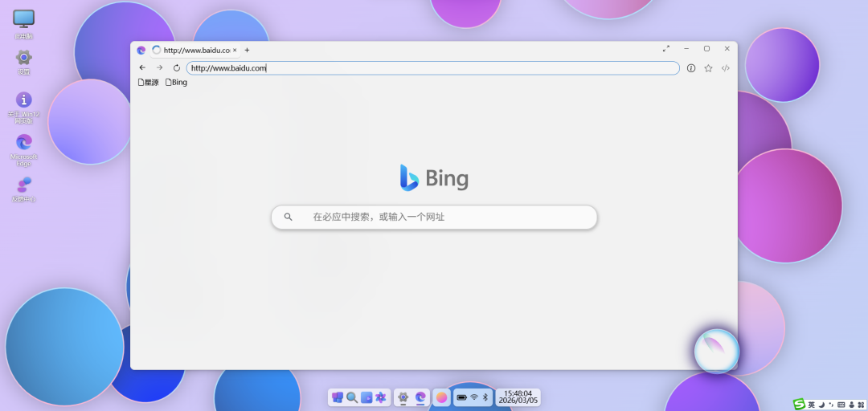Open the Start menu from taskbar
Viewport: 868px width, 411px height.
(x=337, y=397)
